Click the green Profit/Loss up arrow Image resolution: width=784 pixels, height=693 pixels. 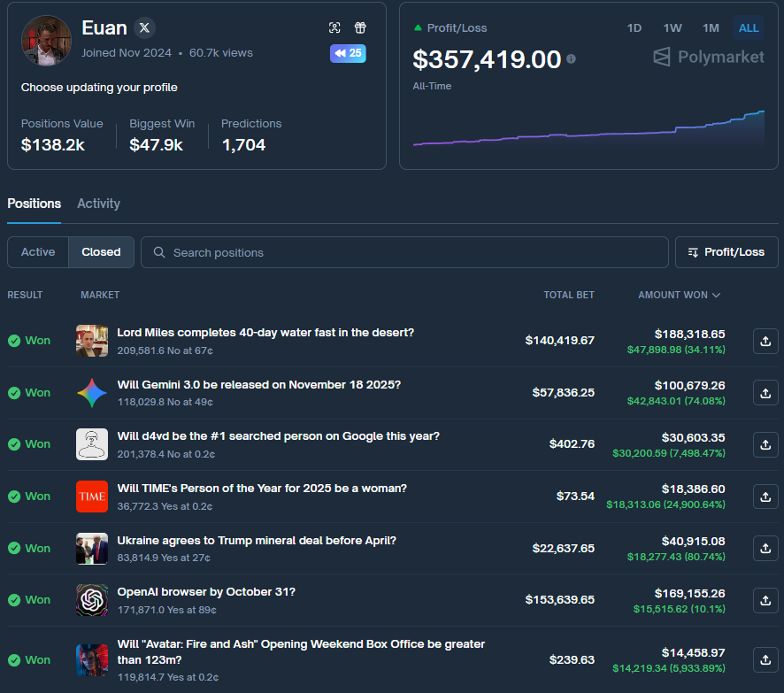[418, 28]
